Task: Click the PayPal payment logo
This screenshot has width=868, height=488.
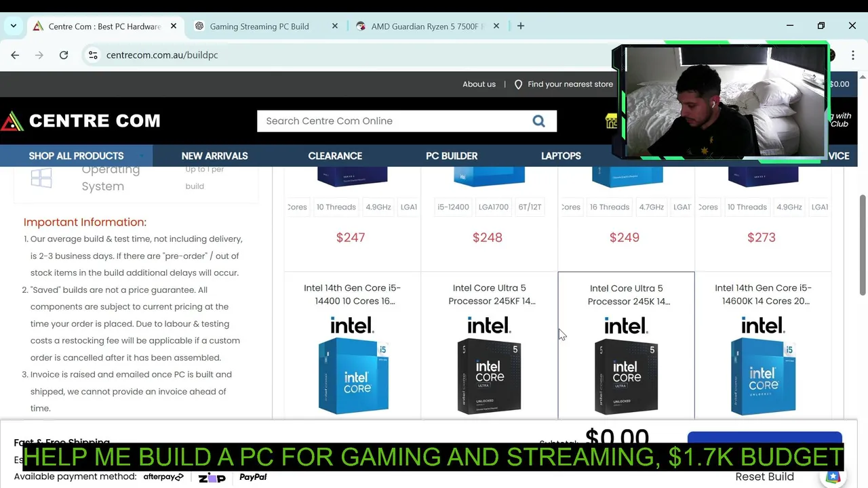Action: (x=253, y=476)
